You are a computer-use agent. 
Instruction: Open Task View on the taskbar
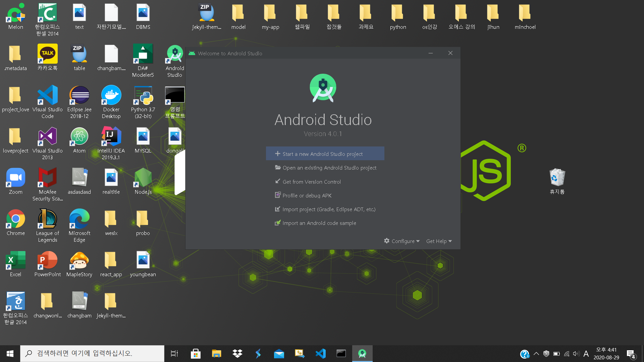(x=174, y=354)
